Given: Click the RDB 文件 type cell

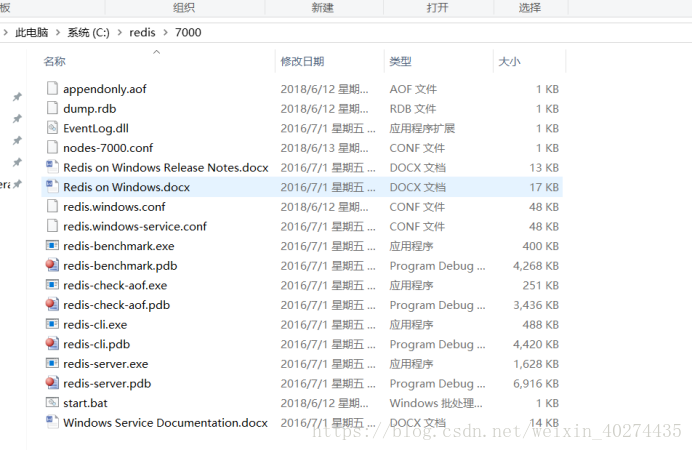Looking at the screenshot, I should pyautogui.click(x=413, y=108).
